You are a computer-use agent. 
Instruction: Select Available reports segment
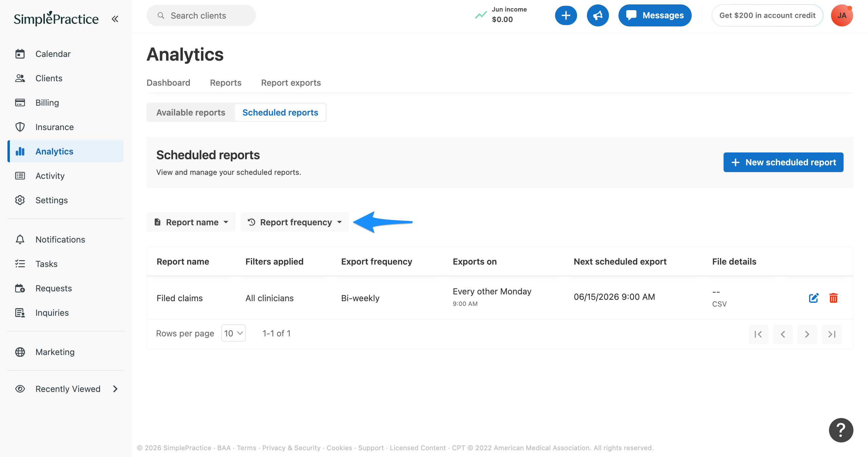(x=191, y=112)
